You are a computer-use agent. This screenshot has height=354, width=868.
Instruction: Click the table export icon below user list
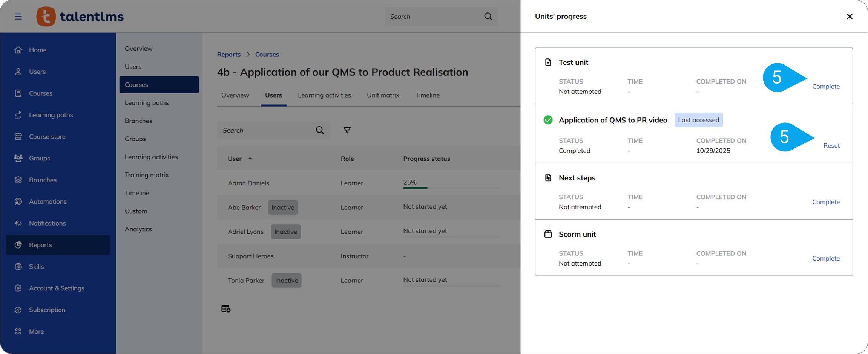(225, 309)
